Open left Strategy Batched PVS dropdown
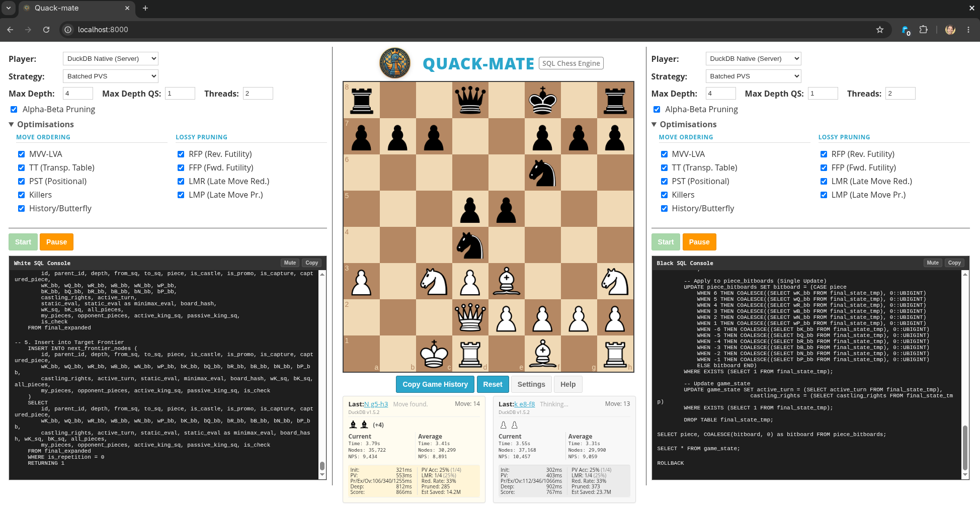980x508 pixels. click(x=111, y=76)
